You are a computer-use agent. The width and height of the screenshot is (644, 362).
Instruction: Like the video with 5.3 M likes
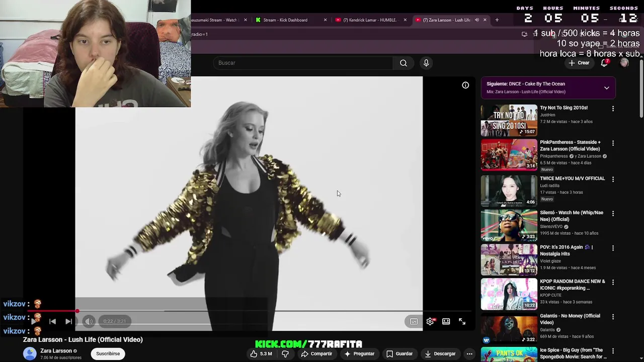tap(261, 353)
